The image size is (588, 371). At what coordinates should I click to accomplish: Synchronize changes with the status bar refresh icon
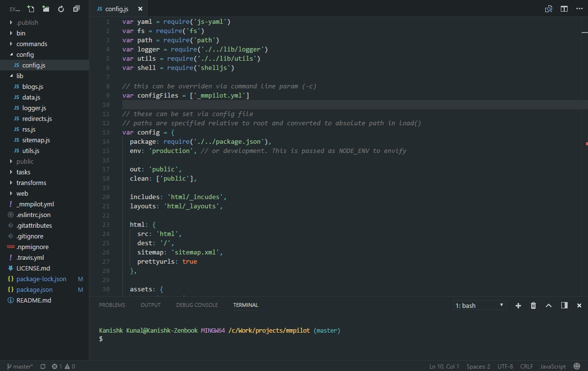pyautogui.click(x=43, y=366)
